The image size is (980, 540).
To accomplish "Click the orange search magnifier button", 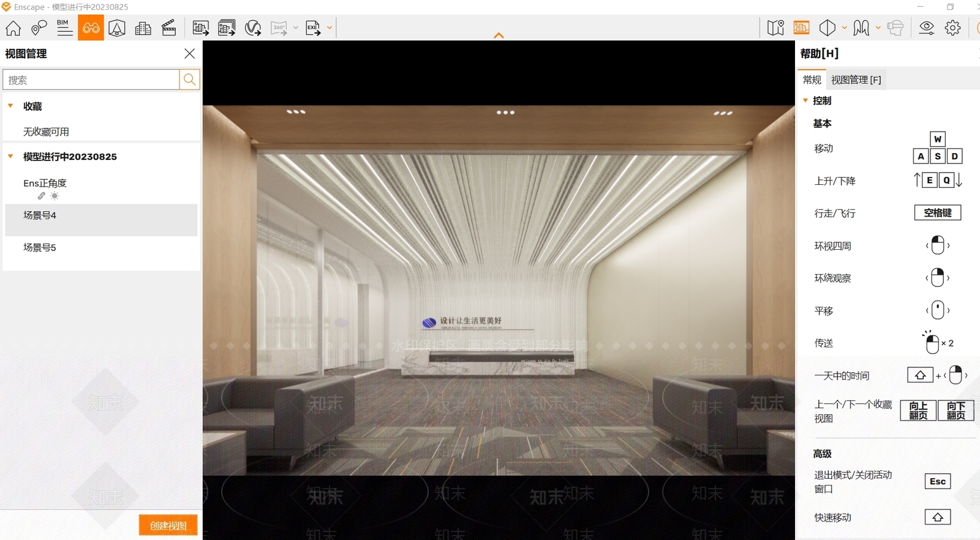I will click(x=190, y=80).
